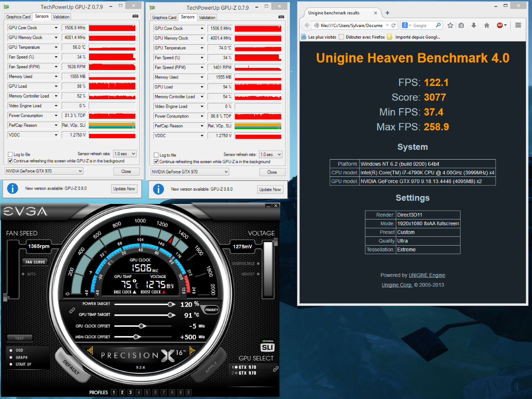Uncheck Continue refreshing in right GPU-Z window
The width and height of the screenshot is (532, 399).
point(156,162)
